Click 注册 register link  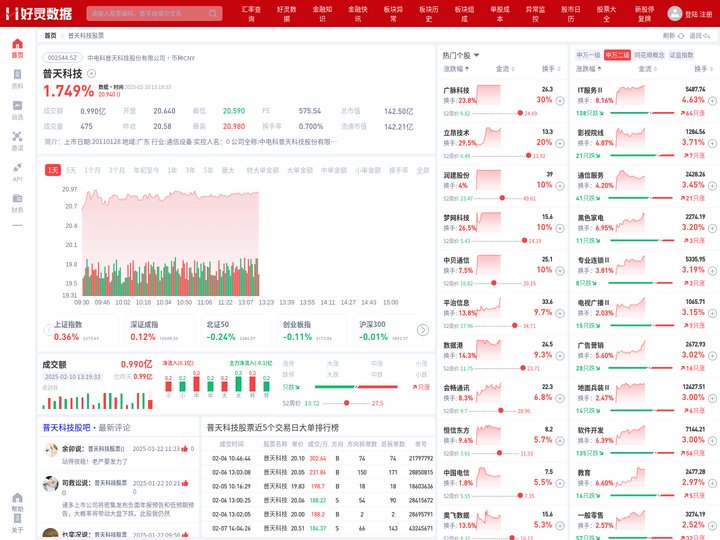point(706,14)
